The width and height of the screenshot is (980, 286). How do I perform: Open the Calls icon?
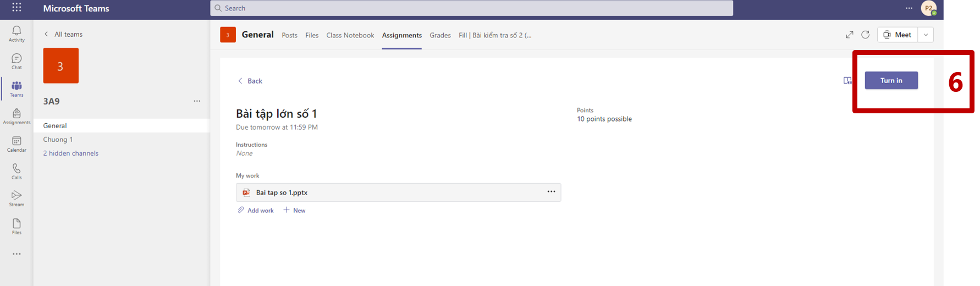tap(16, 172)
